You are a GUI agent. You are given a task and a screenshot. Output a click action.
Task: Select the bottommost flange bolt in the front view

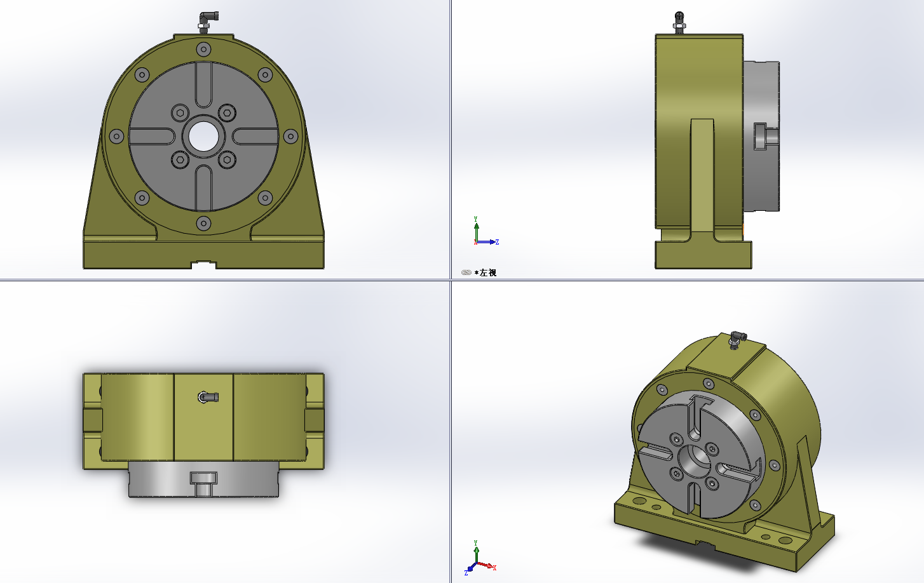[x=203, y=223]
